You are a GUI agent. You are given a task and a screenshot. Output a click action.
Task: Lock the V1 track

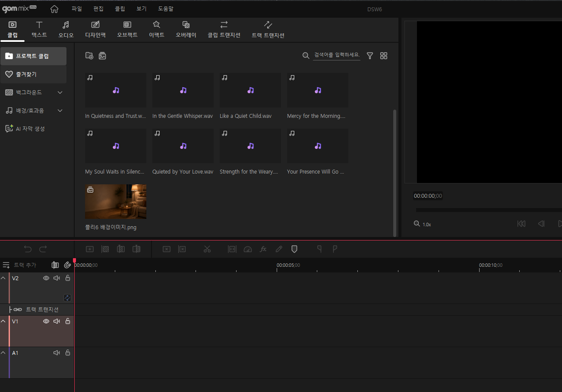point(68,321)
